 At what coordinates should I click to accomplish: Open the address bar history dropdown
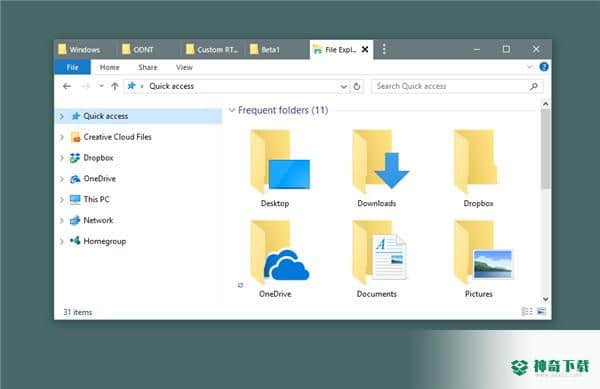click(x=344, y=87)
